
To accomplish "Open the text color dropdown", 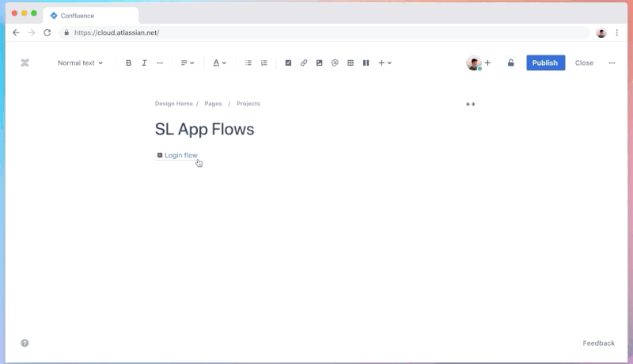I will [220, 63].
